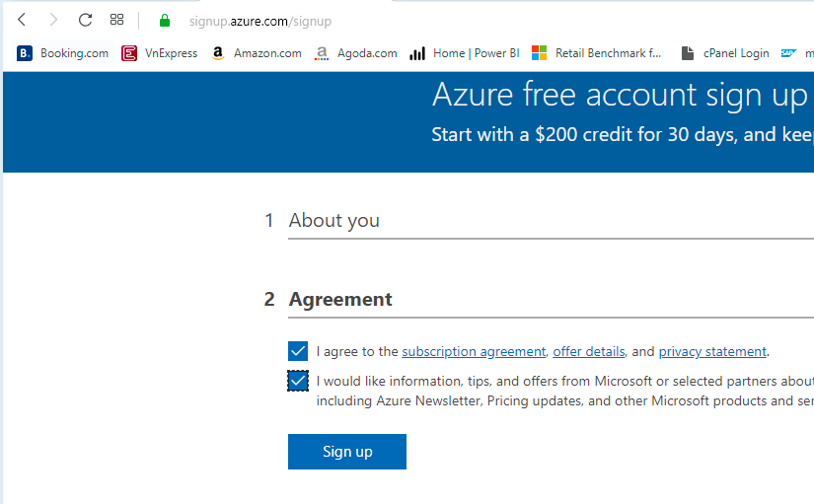
Task: Click the blue Sign up button
Action: pos(347,452)
